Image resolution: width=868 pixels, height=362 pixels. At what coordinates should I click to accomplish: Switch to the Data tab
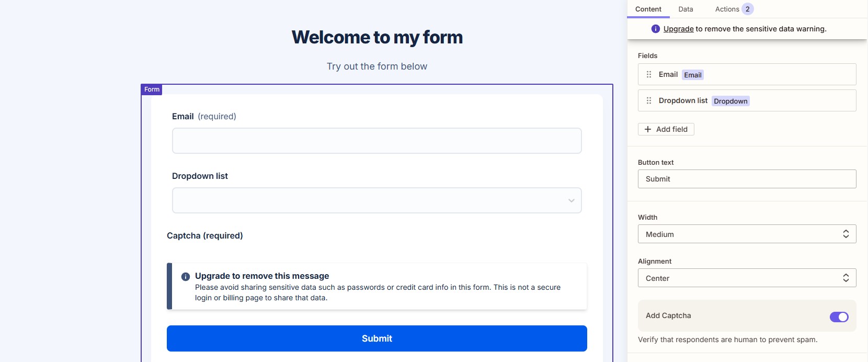click(x=686, y=9)
